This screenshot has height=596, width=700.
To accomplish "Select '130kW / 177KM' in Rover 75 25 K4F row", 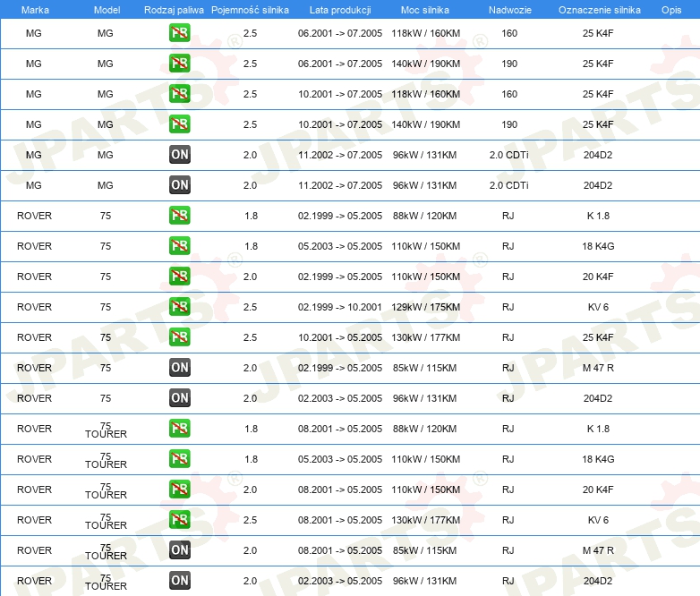I will (x=425, y=337).
